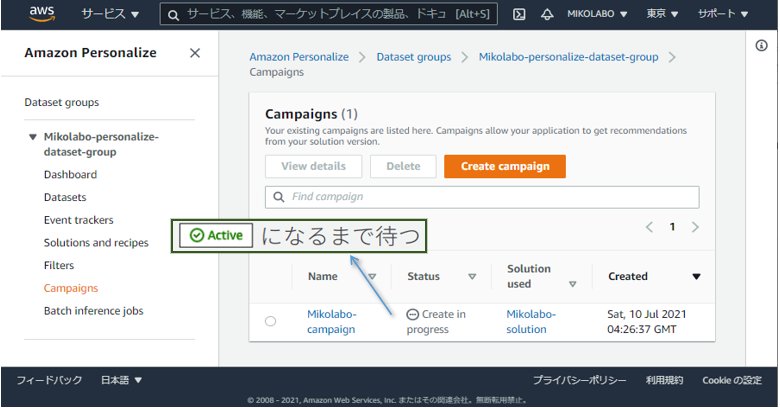Click the Create in progress status

click(436, 322)
